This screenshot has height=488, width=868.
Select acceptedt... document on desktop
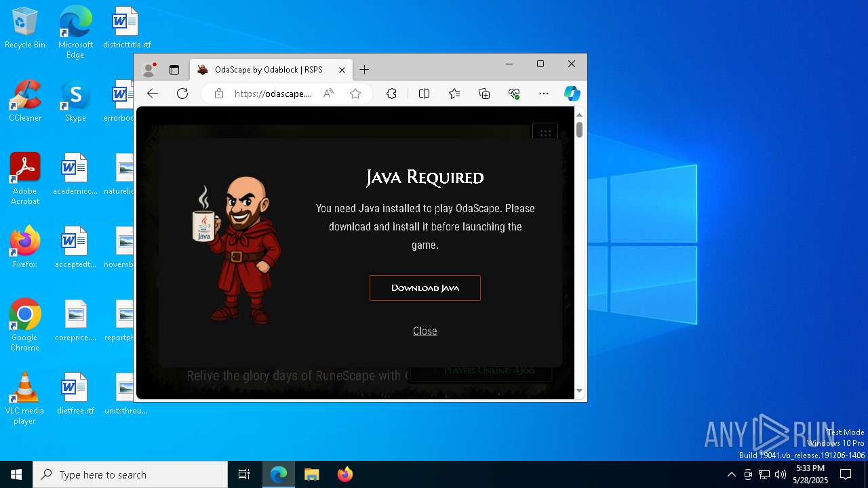[75, 248]
